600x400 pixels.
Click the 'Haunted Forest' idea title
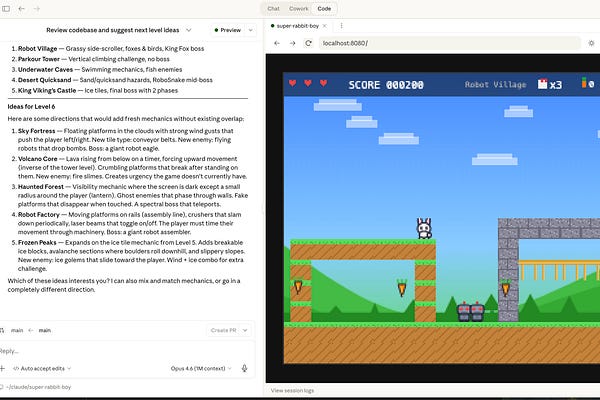(x=41, y=187)
